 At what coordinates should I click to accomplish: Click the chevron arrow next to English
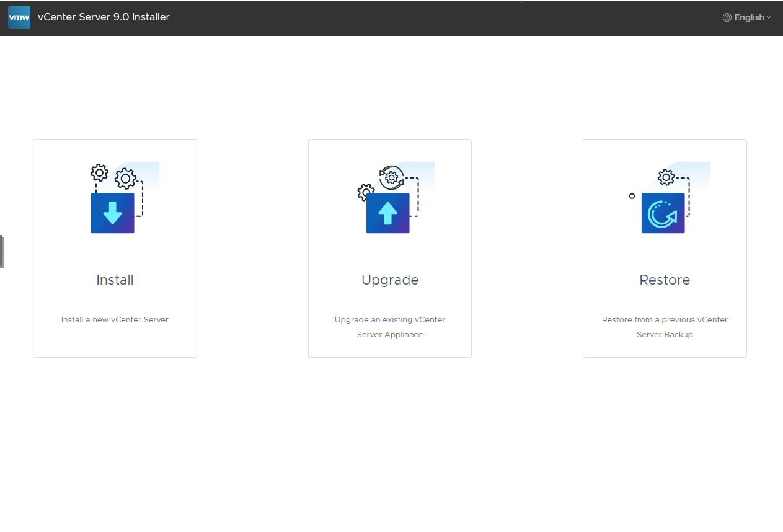pos(769,17)
